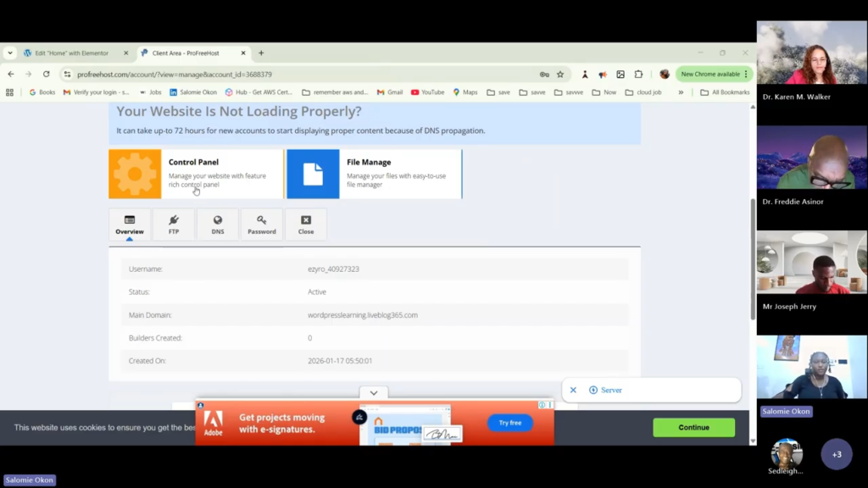Select the Overview tab
Screen dimensions: 868x488
click(130, 225)
